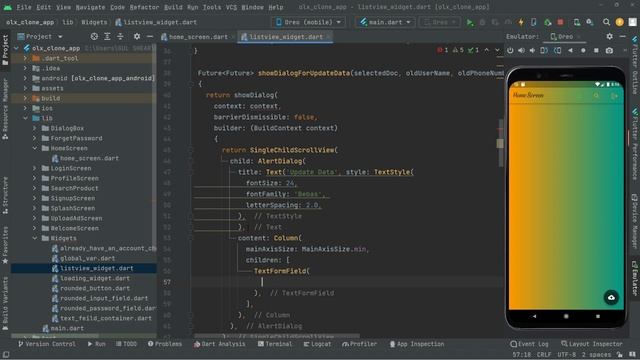Click UTF-8 encoding in status bar
This screenshot has height=360, width=640.
click(x=566, y=354)
